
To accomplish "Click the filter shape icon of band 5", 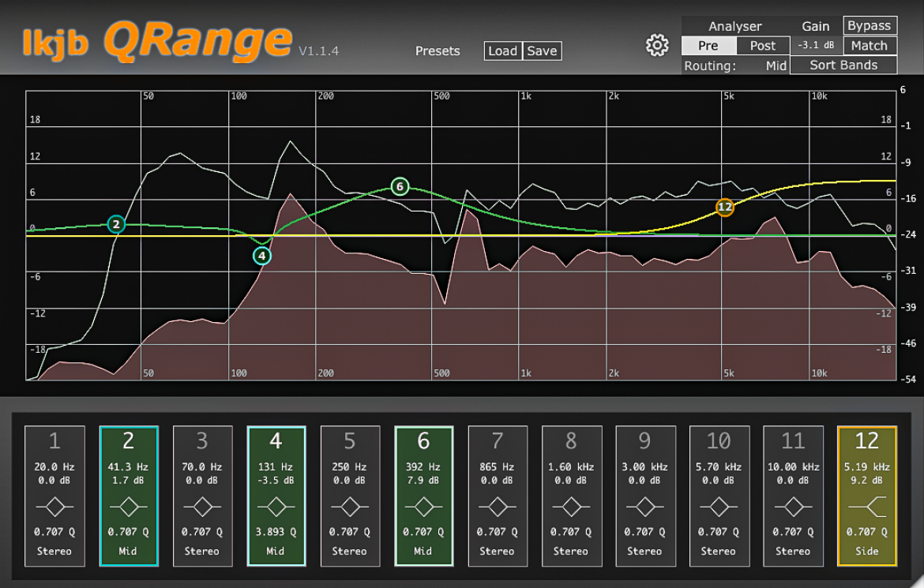I will click(350, 507).
